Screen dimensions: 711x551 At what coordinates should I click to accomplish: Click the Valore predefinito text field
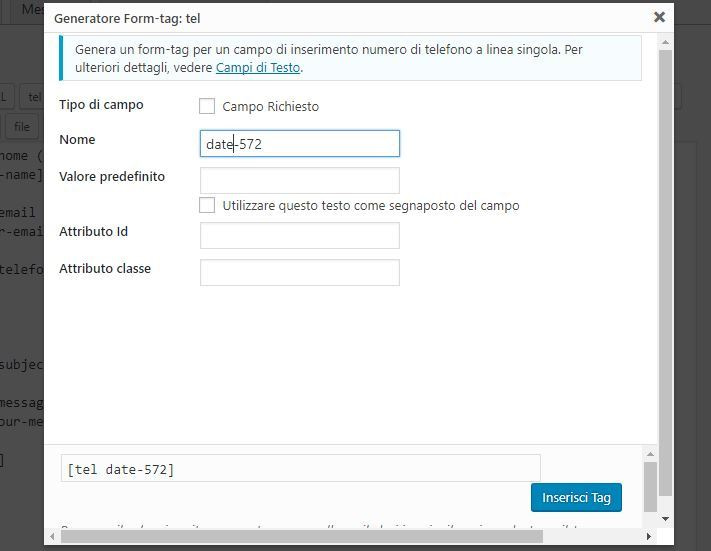coord(300,180)
